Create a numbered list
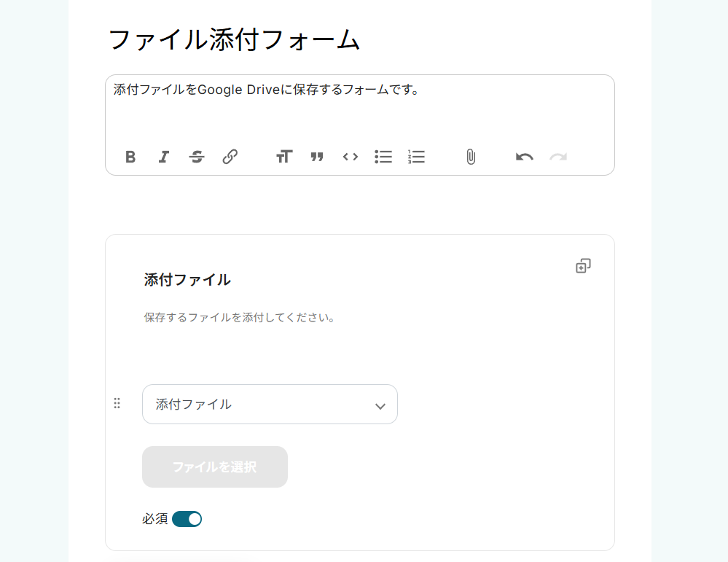The width and height of the screenshot is (728, 562). click(x=416, y=157)
